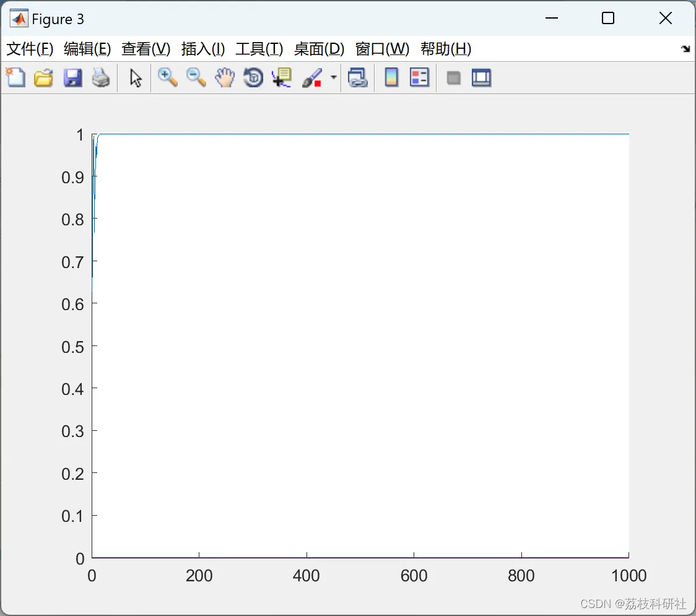Image resolution: width=696 pixels, height=616 pixels.
Task: Open the 文件(F) menu
Action: point(30,49)
